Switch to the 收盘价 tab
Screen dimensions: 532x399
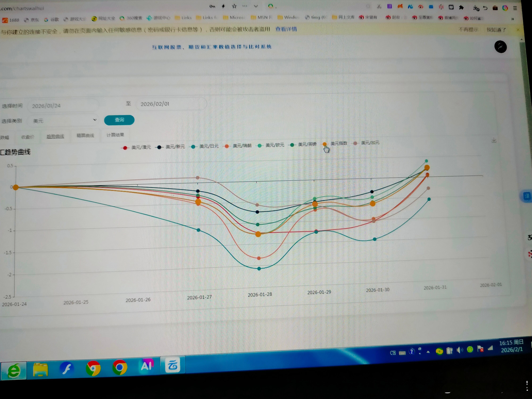(x=28, y=137)
